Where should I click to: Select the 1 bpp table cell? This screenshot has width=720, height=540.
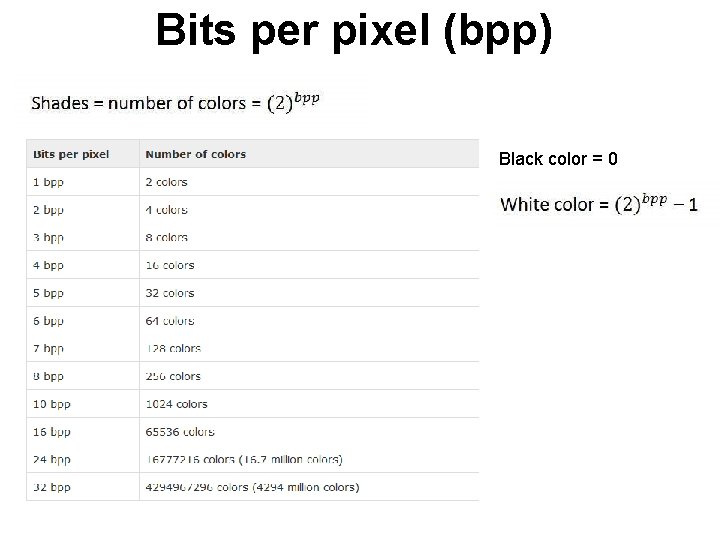click(48, 182)
